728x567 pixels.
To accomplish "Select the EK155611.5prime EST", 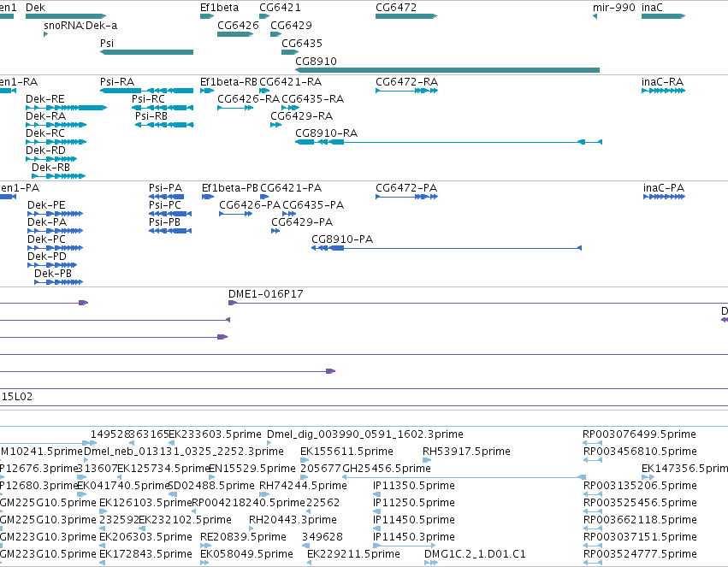I will [x=305, y=460].
